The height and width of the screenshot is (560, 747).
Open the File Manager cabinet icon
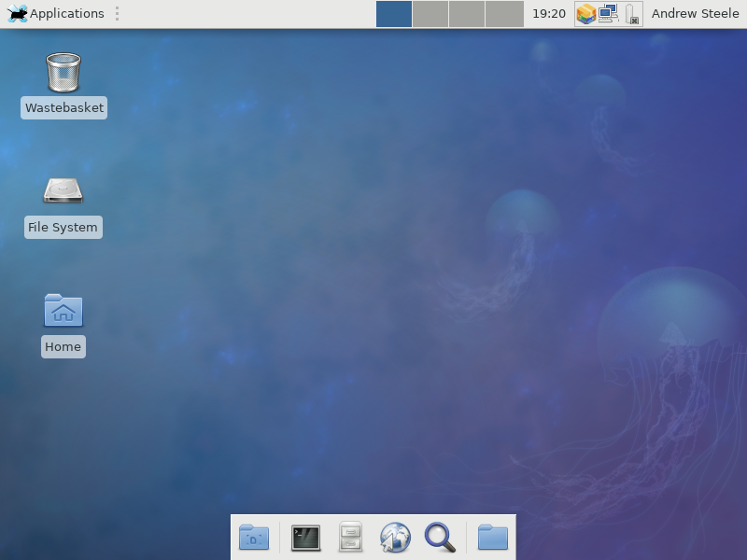(x=350, y=538)
